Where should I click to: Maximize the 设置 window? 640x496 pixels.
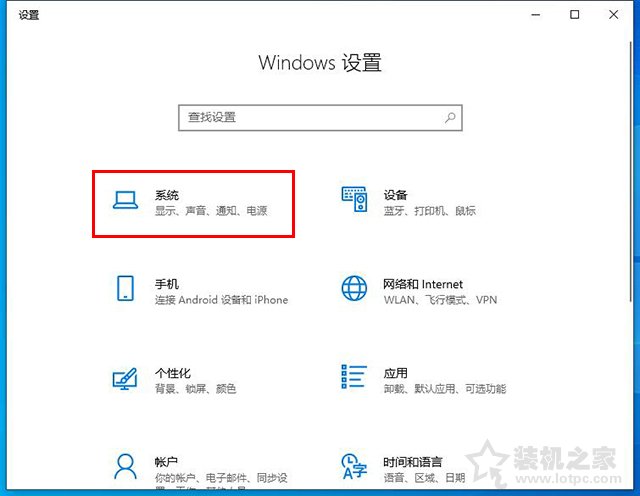pos(575,15)
